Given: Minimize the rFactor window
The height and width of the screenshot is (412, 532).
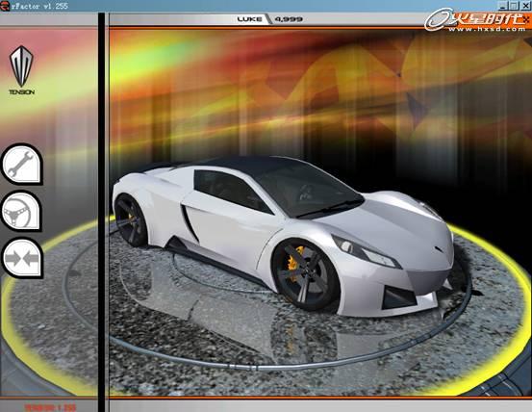Looking at the screenshot, I should coord(503,6).
